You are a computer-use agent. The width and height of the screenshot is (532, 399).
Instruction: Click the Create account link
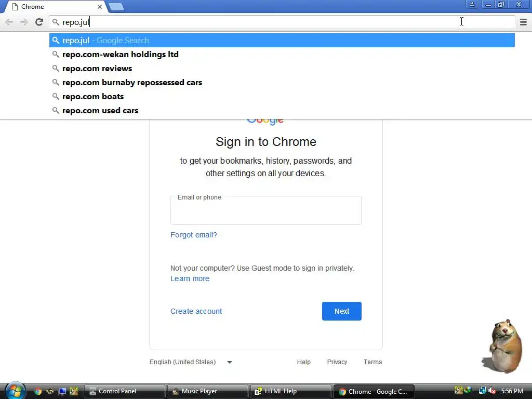point(196,311)
